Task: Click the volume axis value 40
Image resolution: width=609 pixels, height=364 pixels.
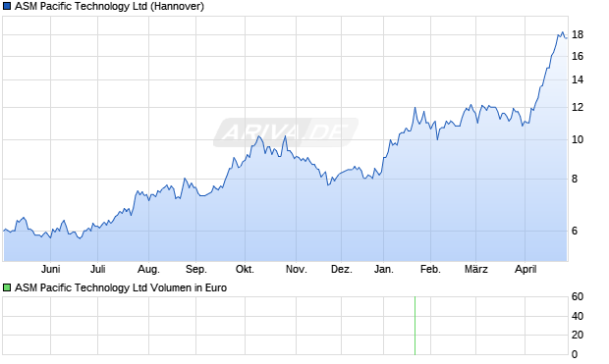Action: (x=578, y=316)
